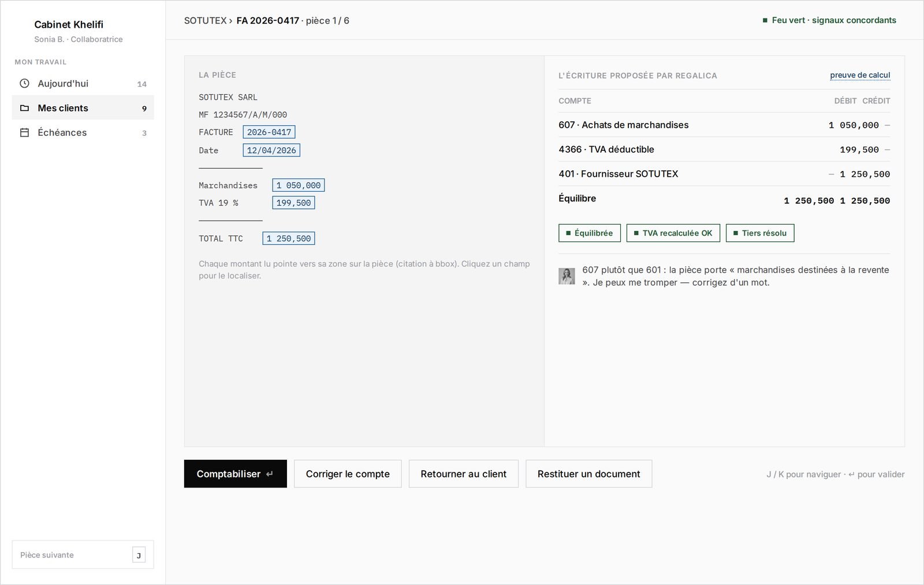Image resolution: width=924 pixels, height=585 pixels.
Task: Click the badge count 3 beside Échéances
Action: click(x=144, y=133)
